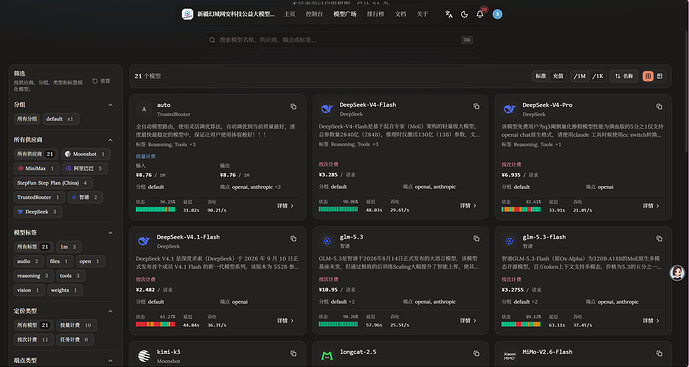Collapse the 分组 filter section

110,105
